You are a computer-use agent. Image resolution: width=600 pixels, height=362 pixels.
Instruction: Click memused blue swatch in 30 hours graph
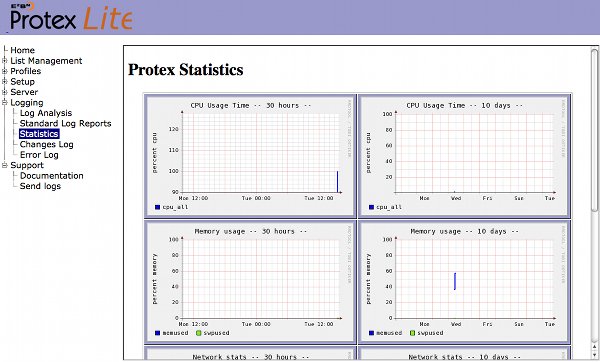click(157, 333)
